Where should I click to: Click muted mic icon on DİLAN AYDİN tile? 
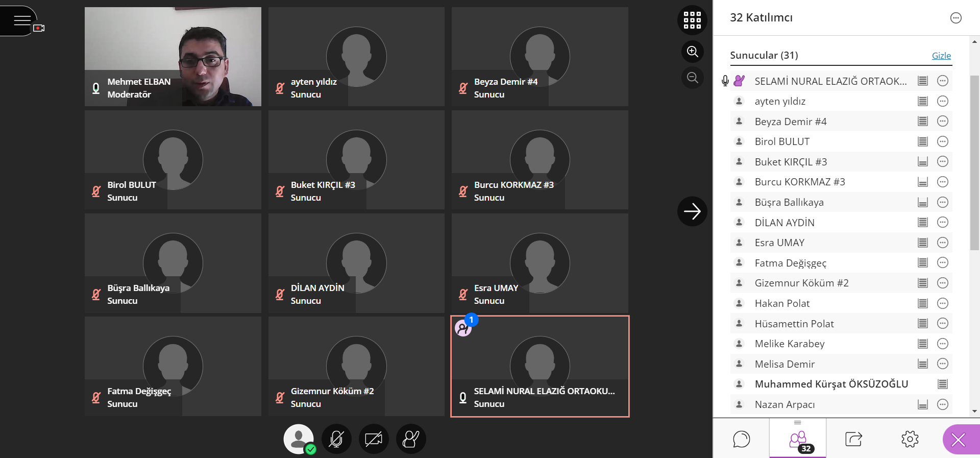pos(280,295)
